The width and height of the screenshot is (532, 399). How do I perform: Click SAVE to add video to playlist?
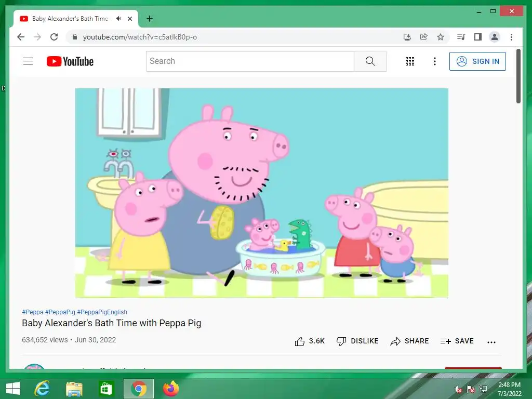[x=457, y=341]
